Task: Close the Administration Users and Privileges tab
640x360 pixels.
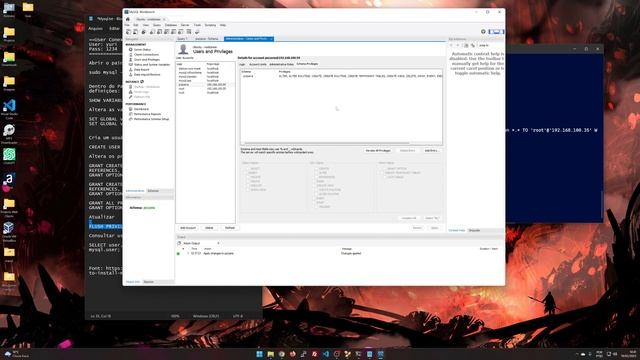Action: (x=271, y=39)
